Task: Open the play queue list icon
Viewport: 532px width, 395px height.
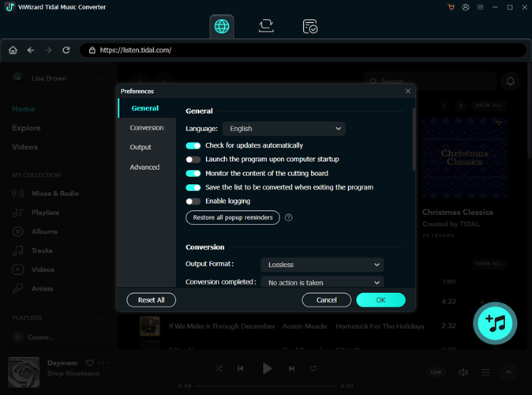Action: (486, 372)
